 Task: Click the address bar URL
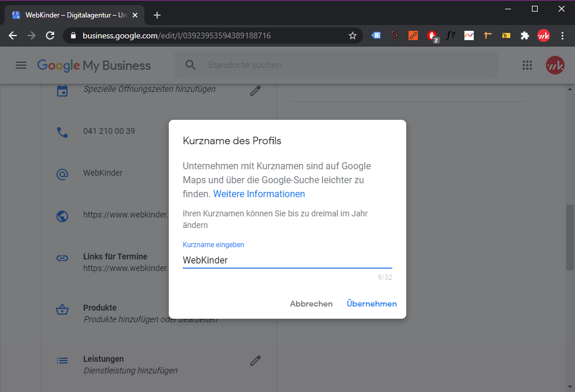tap(176, 35)
